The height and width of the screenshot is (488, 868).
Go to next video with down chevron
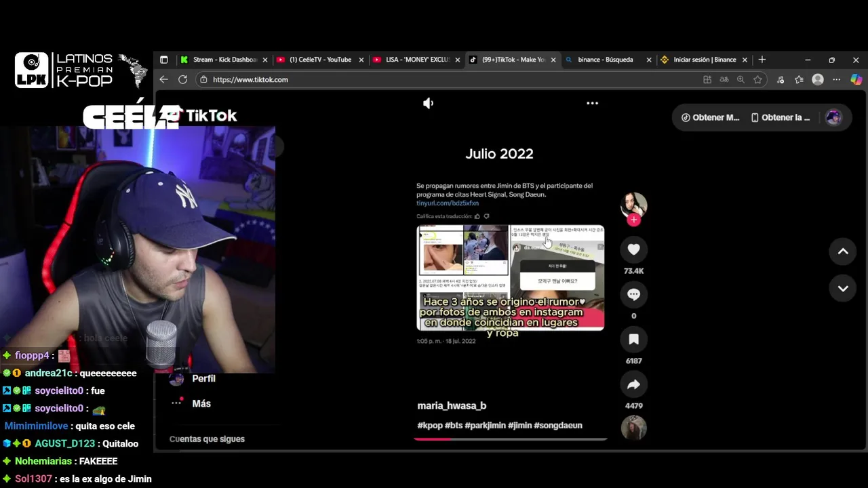point(843,288)
